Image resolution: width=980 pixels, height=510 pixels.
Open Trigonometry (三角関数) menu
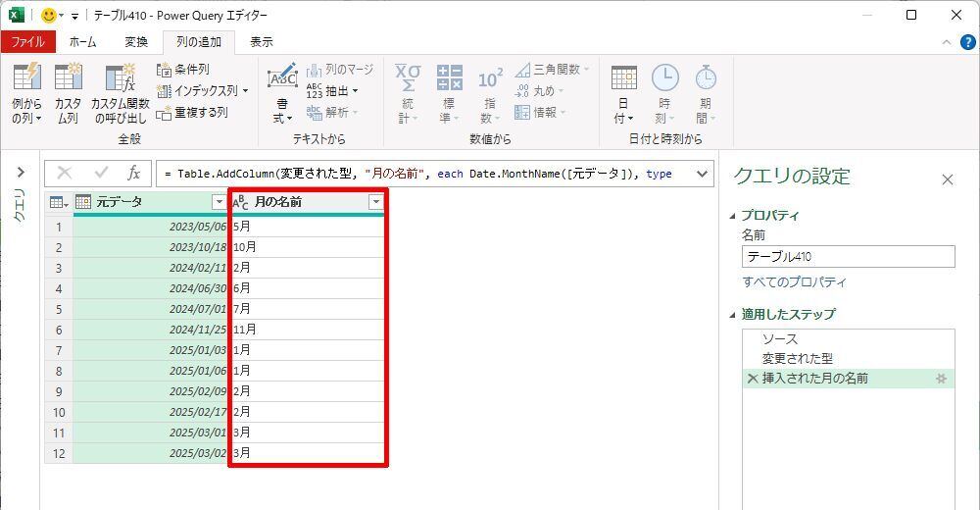[553, 70]
